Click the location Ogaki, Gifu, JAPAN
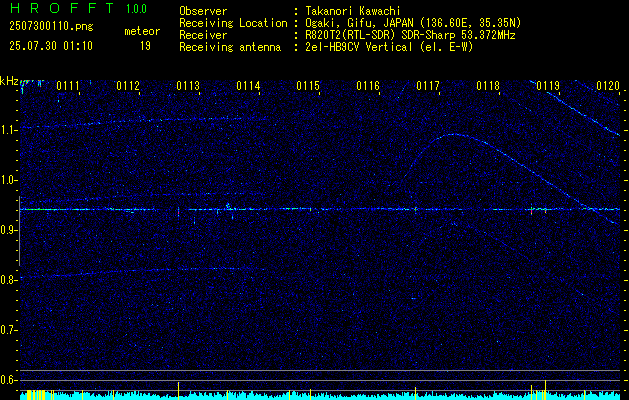Screen dimensions: 629x400 click(359, 24)
